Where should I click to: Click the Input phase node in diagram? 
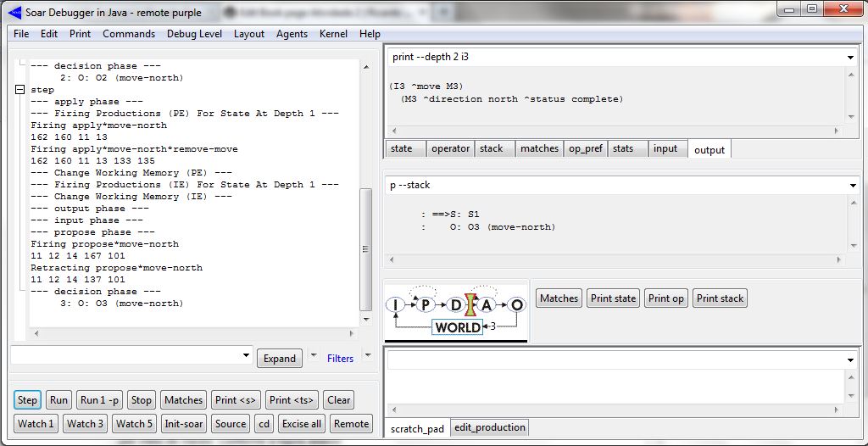395,304
